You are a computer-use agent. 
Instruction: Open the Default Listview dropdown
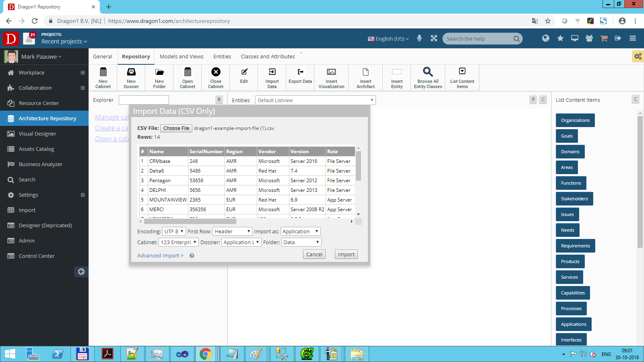[316, 100]
